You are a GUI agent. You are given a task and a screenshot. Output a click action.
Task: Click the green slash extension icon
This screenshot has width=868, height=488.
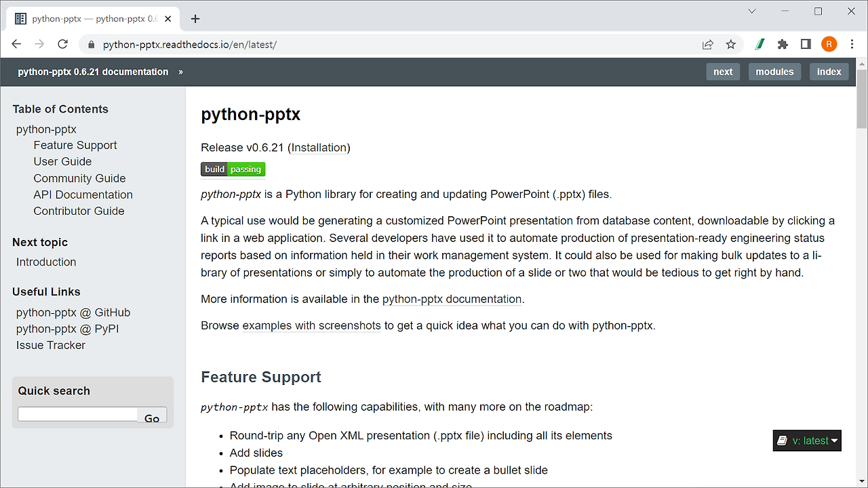(760, 44)
